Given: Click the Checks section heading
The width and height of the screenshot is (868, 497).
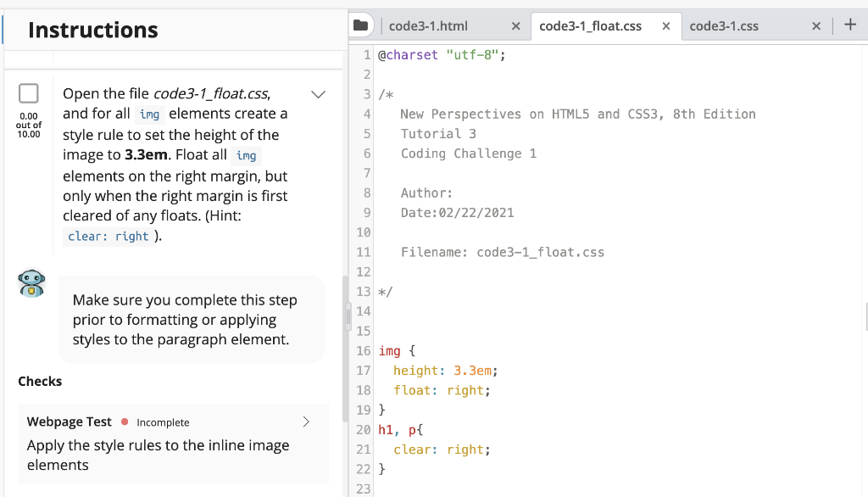Looking at the screenshot, I should tap(40, 382).
